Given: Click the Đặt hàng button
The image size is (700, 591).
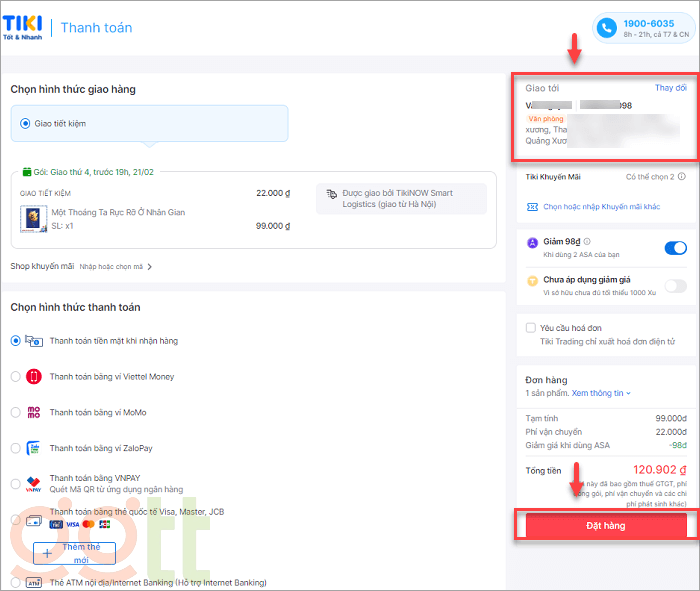Looking at the screenshot, I should (604, 525).
